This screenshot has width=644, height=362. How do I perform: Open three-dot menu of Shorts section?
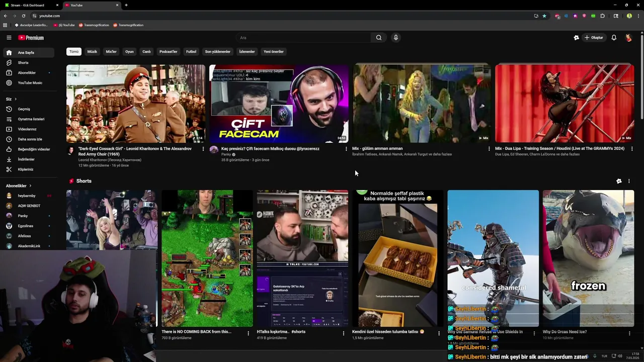tap(629, 181)
